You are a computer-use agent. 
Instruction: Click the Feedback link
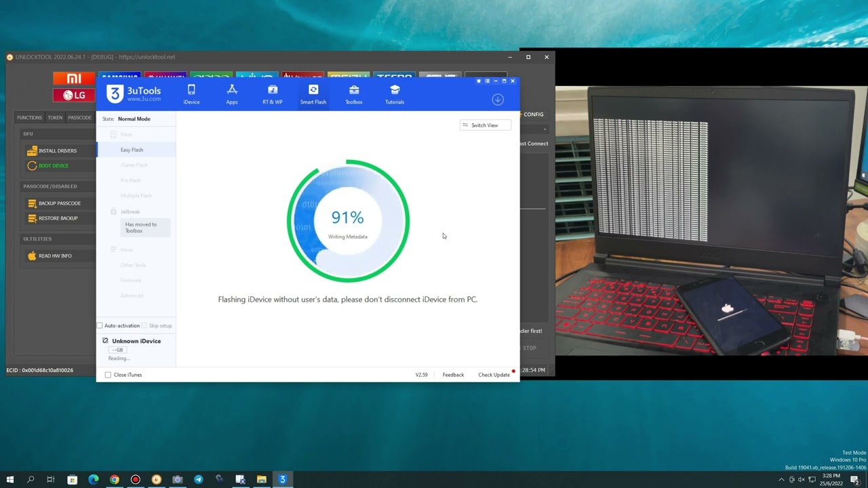click(453, 375)
